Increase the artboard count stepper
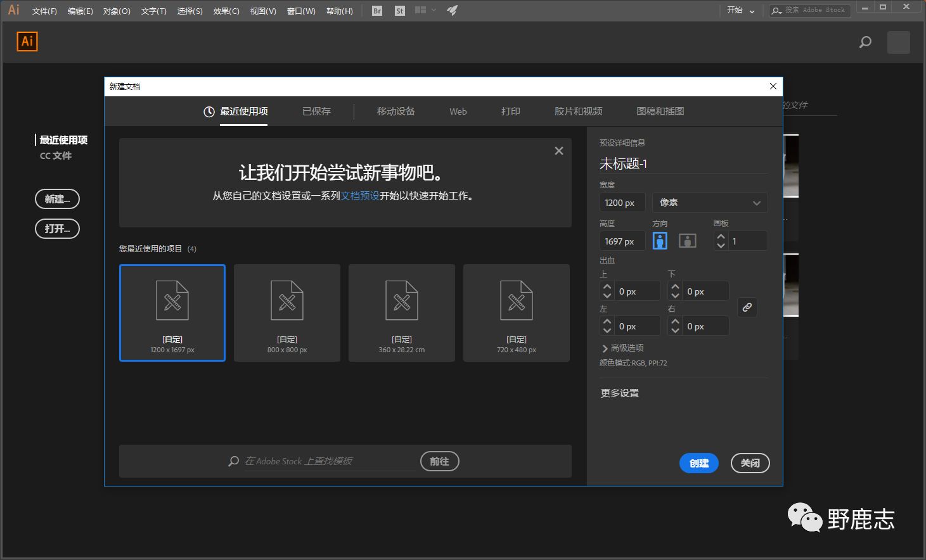Image resolution: width=926 pixels, height=560 pixels. pyautogui.click(x=721, y=236)
